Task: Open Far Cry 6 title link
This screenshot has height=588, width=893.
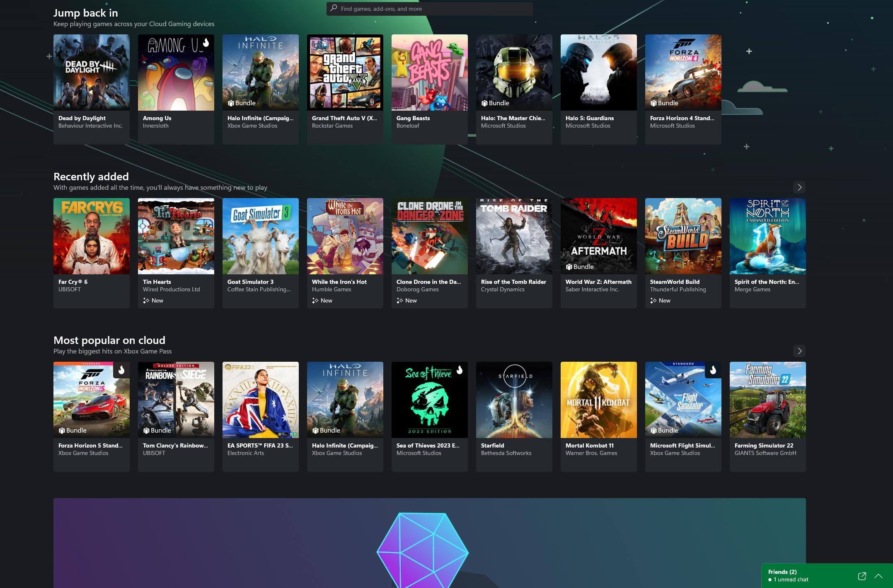Action: click(x=73, y=282)
